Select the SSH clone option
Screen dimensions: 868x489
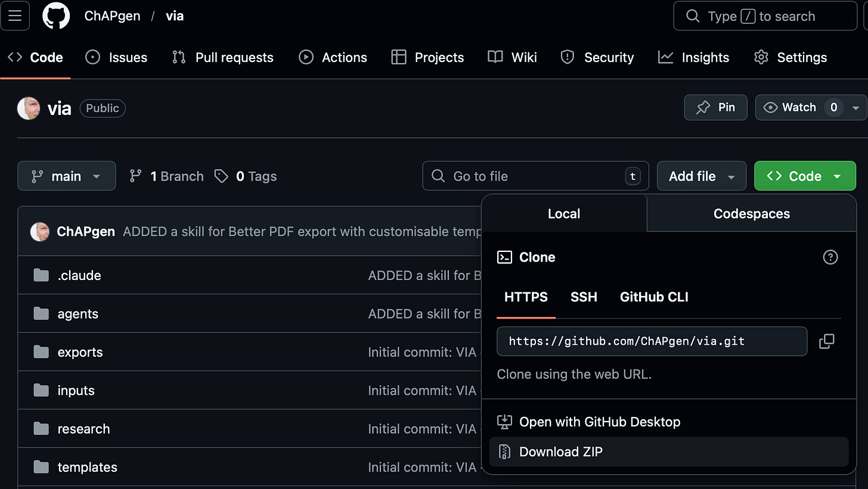(584, 297)
